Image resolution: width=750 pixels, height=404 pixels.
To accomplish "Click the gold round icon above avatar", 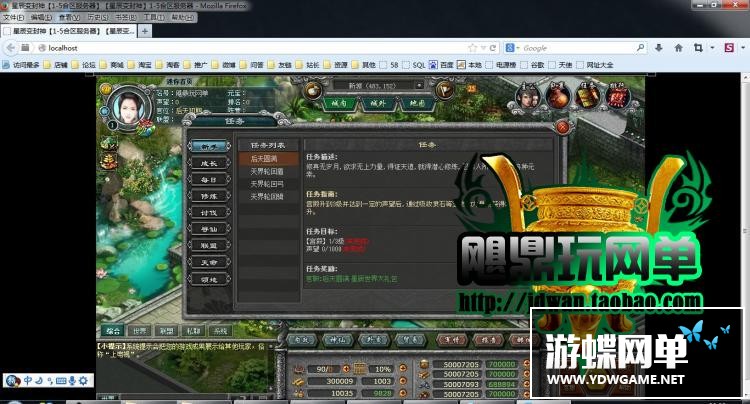I will [x=106, y=88].
